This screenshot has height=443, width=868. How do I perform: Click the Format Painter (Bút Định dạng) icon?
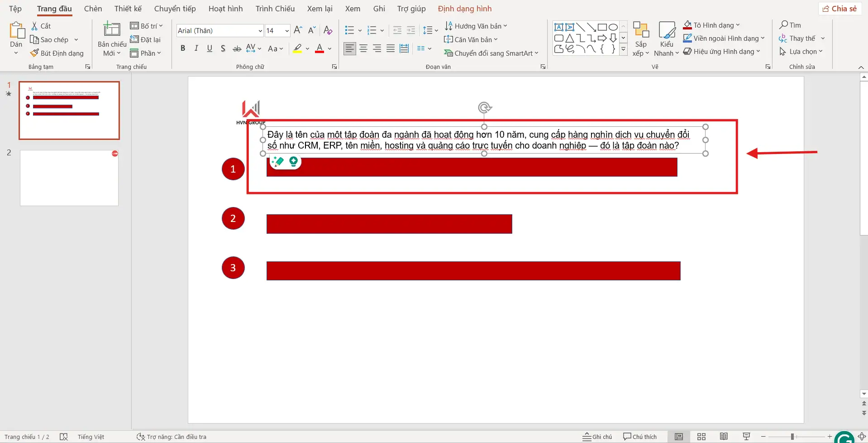[34, 53]
